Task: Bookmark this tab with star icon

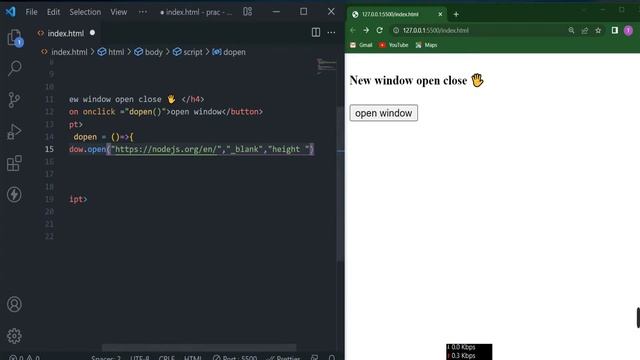Action: coord(598,30)
